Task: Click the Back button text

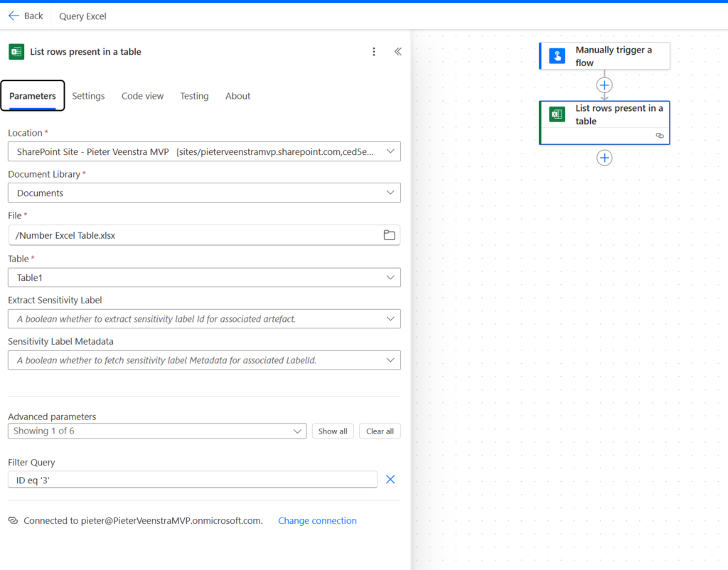Action: 33,16
